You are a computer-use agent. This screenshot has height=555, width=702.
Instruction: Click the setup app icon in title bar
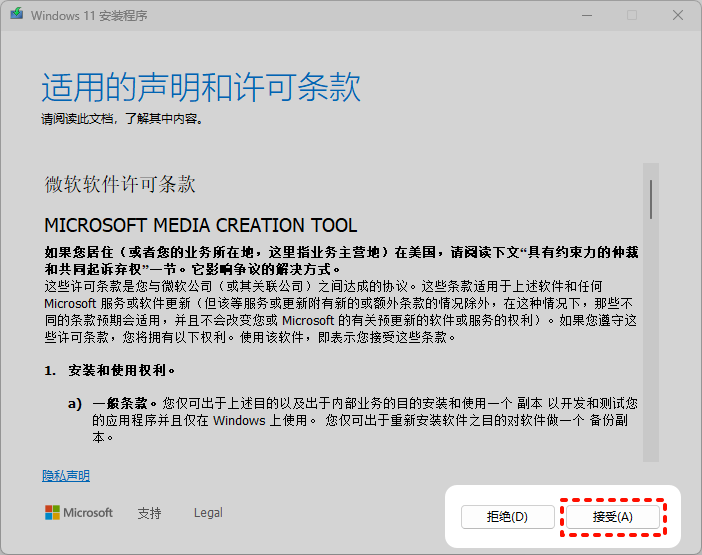coord(16,16)
